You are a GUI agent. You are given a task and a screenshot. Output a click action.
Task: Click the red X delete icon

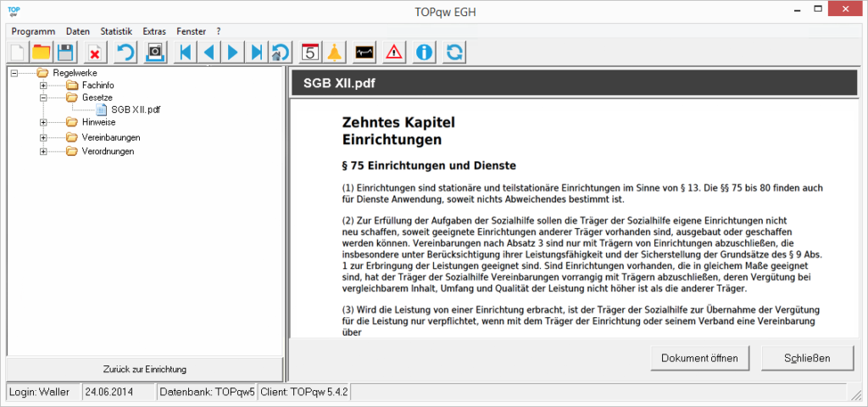click(94, 53)
